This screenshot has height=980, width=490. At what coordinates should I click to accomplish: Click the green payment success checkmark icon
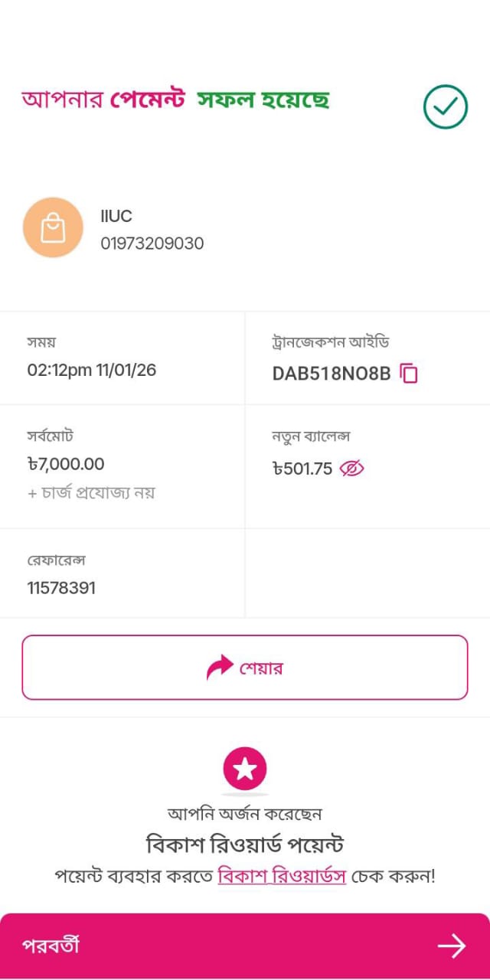click(445, 106)
